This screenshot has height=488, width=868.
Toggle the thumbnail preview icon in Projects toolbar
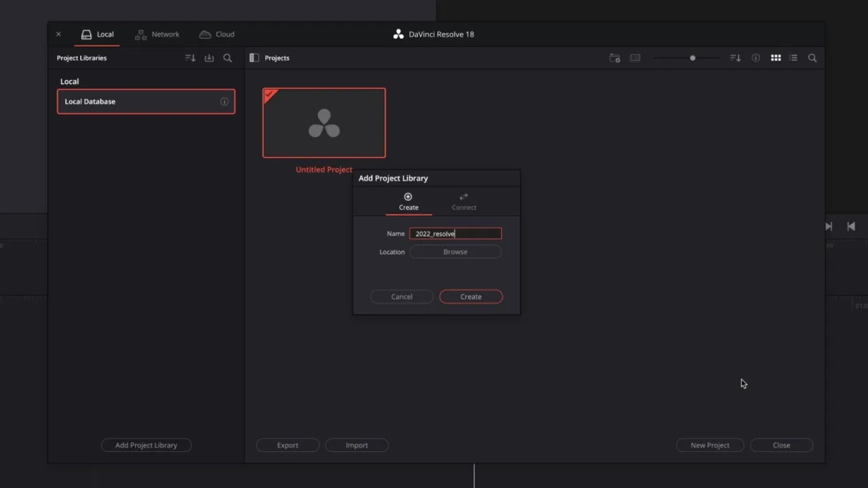(x=635, y=58)
